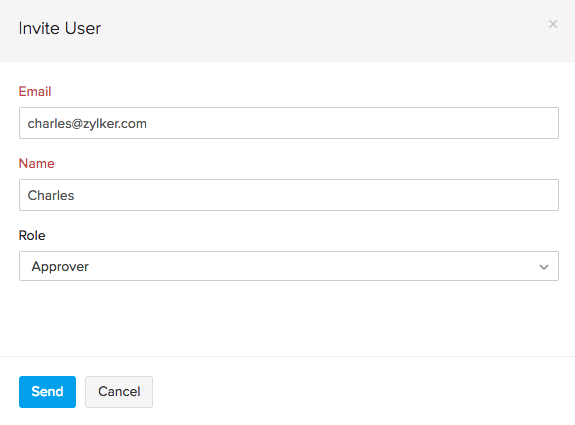This screenshot has width=575, height=425.
Task: Click the red Name field label
Action: pos(36,163)
